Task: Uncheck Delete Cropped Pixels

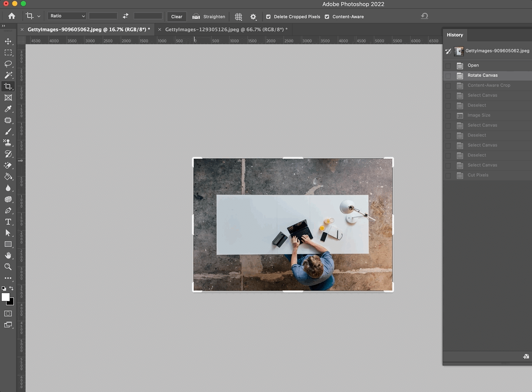Action: (x=268, y=17)
